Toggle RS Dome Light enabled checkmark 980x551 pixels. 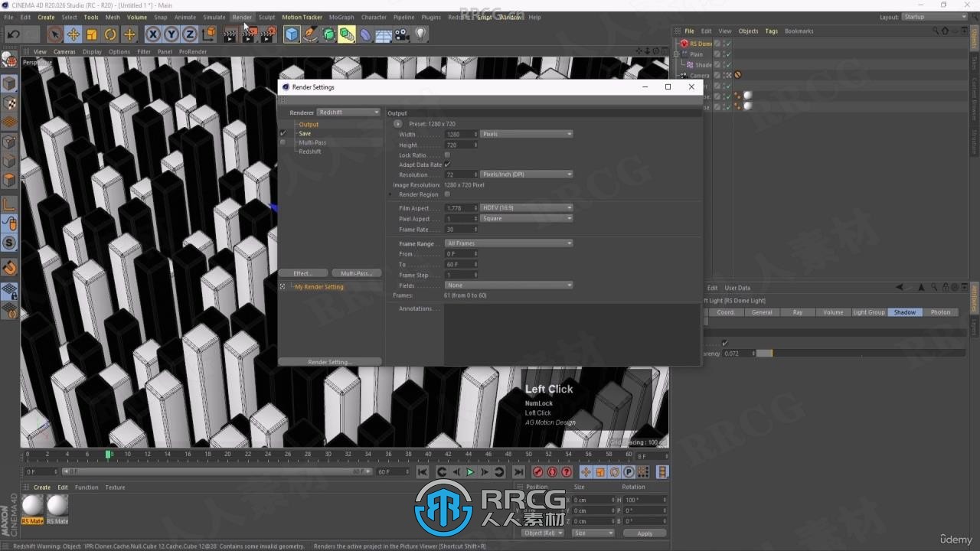(728, 44)
